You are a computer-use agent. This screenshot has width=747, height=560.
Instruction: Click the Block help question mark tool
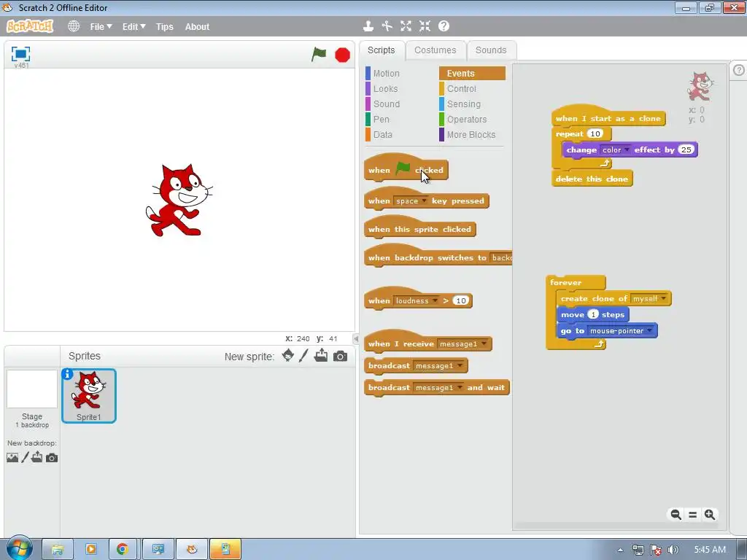coord(444,26)
